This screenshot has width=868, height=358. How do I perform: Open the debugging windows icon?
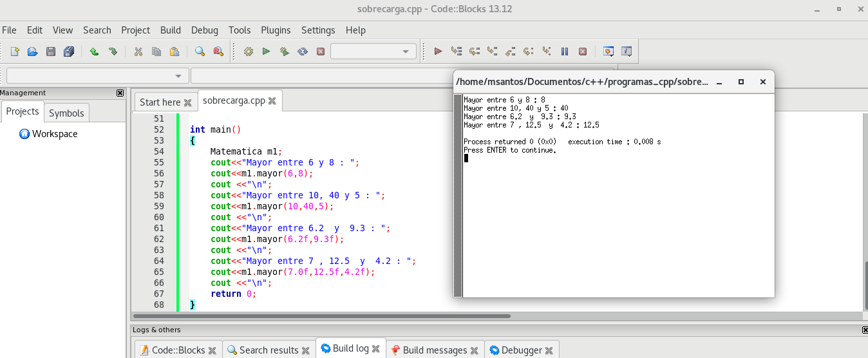608,52
